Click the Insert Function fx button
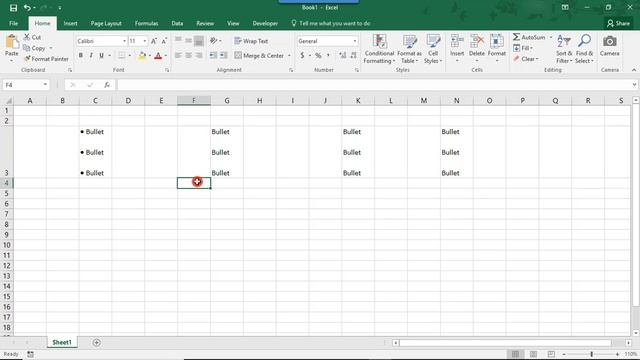 point(107,85)
